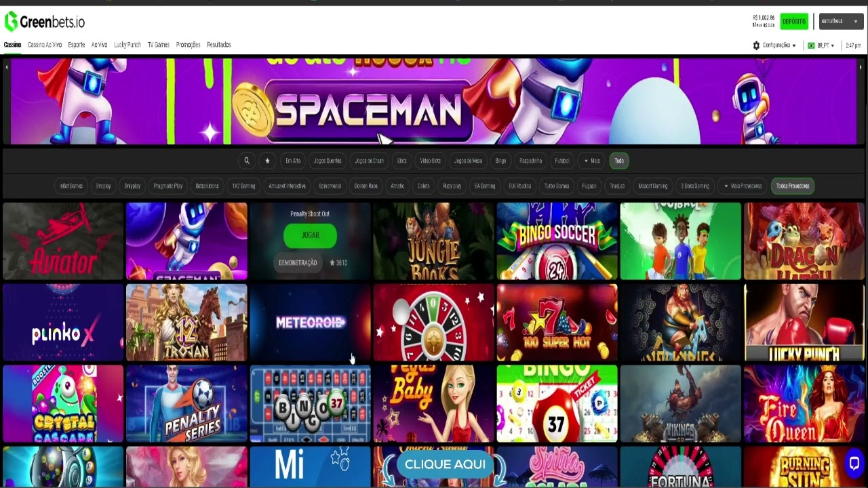The image size is (868, 488).
Task: Select the Slots filter
Action: [402, 161]
